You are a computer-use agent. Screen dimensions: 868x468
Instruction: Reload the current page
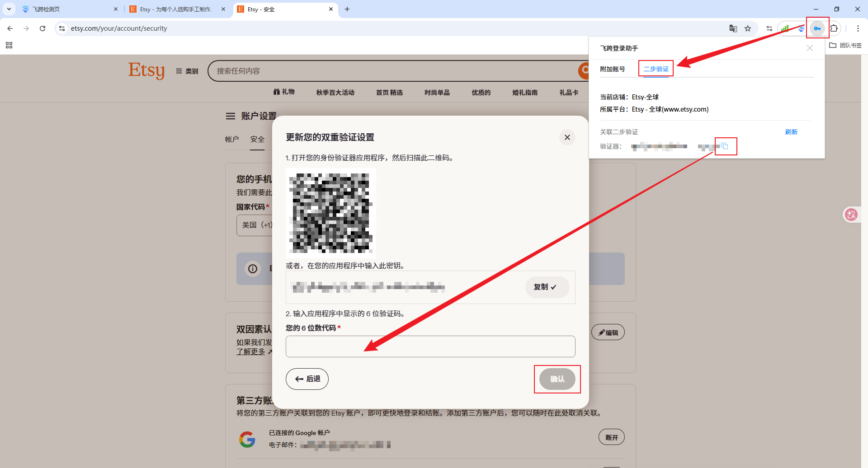click(42, 28)
